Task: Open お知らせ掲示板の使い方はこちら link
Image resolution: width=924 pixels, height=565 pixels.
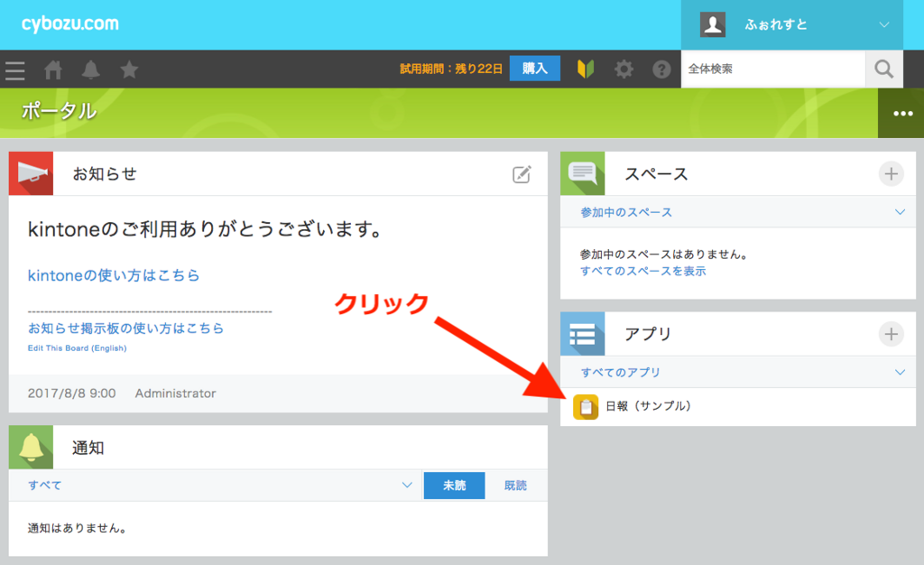Action: (126, 329)
